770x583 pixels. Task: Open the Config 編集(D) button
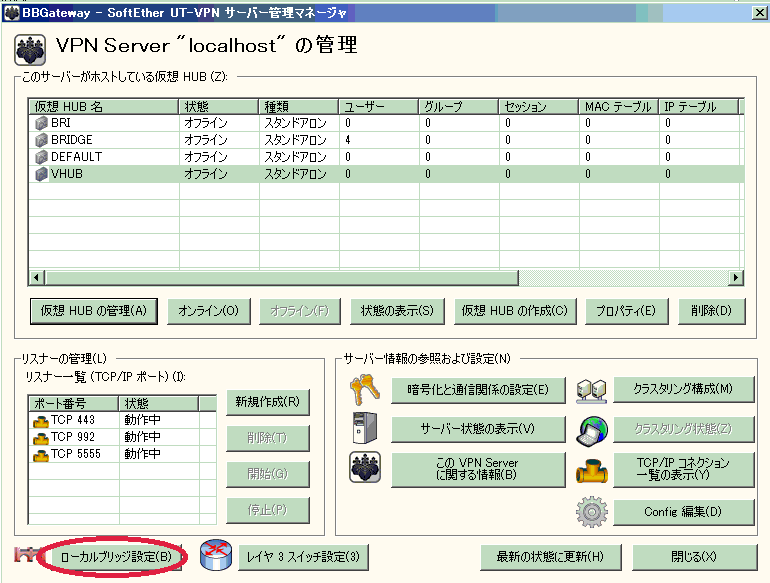(x=684, y=512)
